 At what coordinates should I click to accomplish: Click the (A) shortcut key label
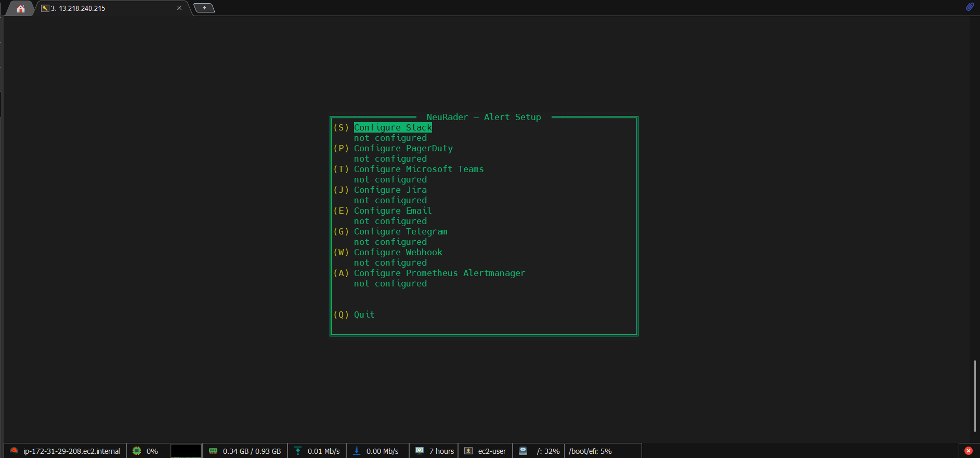(x=341, y=273)
